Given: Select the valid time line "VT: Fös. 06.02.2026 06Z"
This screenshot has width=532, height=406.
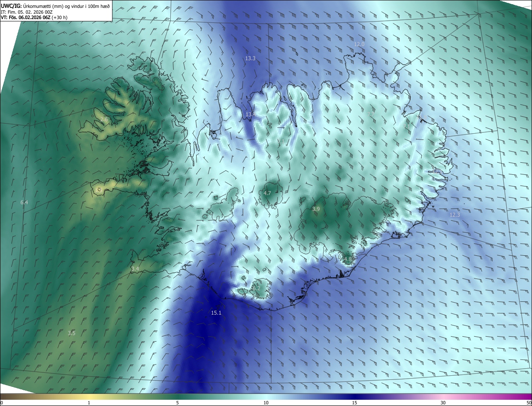Looking at the screenshot, I should tap(26, 18).
